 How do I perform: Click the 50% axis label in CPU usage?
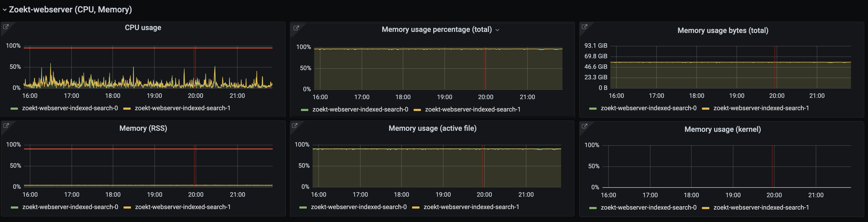click(x=15, y=67)
